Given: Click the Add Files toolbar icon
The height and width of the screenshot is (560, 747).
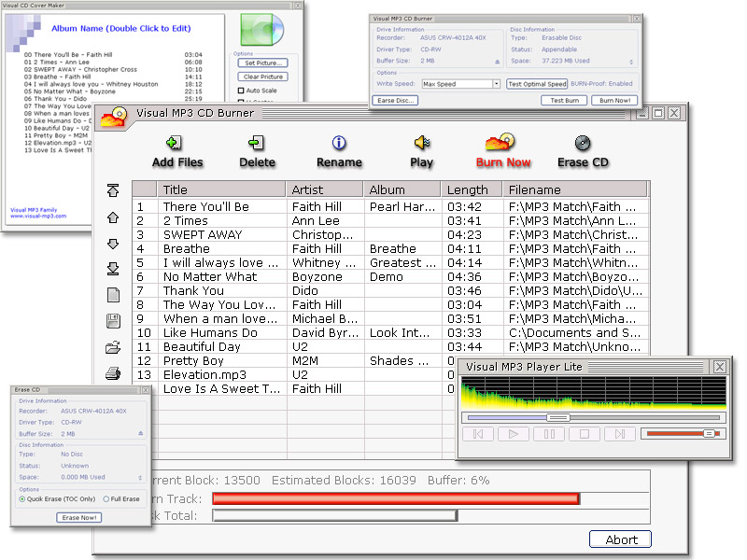Looking at the screenshot, I should [174, 143].
